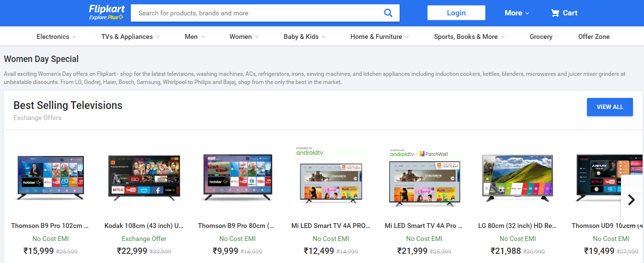
Task: Click the Exchange Offers subtitle
Action: pyautogui.click(x=37, y=118)
